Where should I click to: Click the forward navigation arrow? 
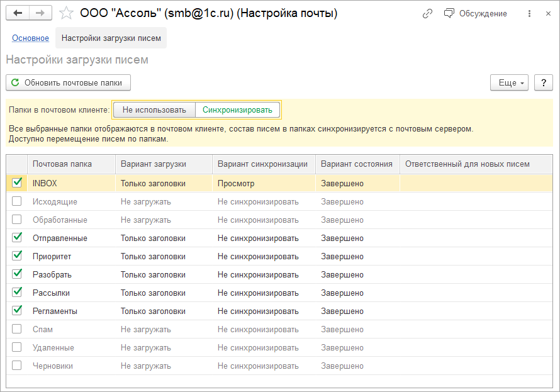coord(40,13)
